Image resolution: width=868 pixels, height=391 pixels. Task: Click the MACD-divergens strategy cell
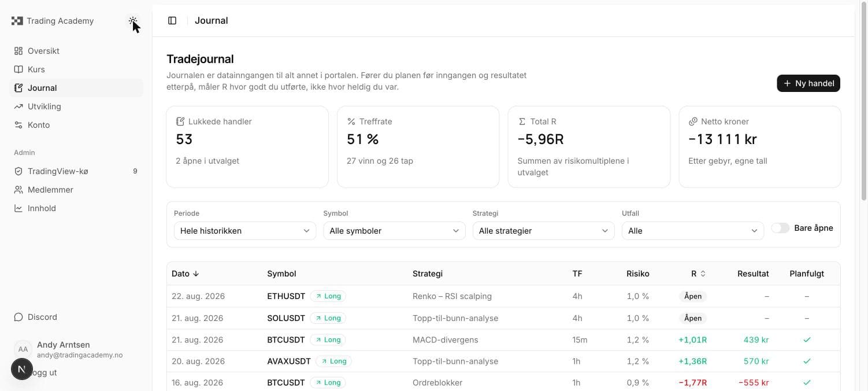(446, 340)
